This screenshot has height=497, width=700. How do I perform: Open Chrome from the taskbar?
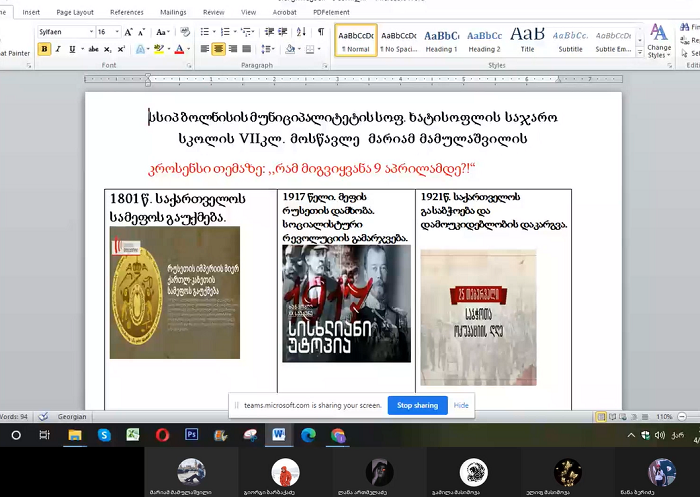tap(338, 435)
